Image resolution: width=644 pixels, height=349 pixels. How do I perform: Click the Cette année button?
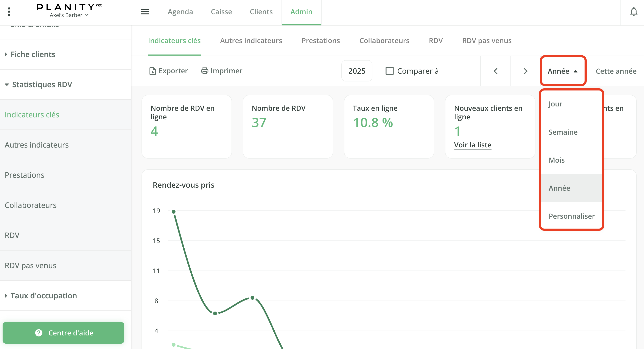coord(616,71)
